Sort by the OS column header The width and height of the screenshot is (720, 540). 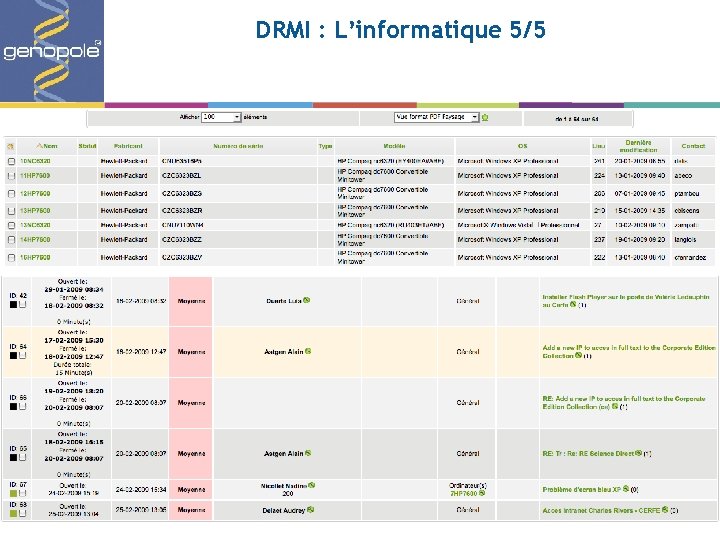pyautogui.click(x=523, y=146)
